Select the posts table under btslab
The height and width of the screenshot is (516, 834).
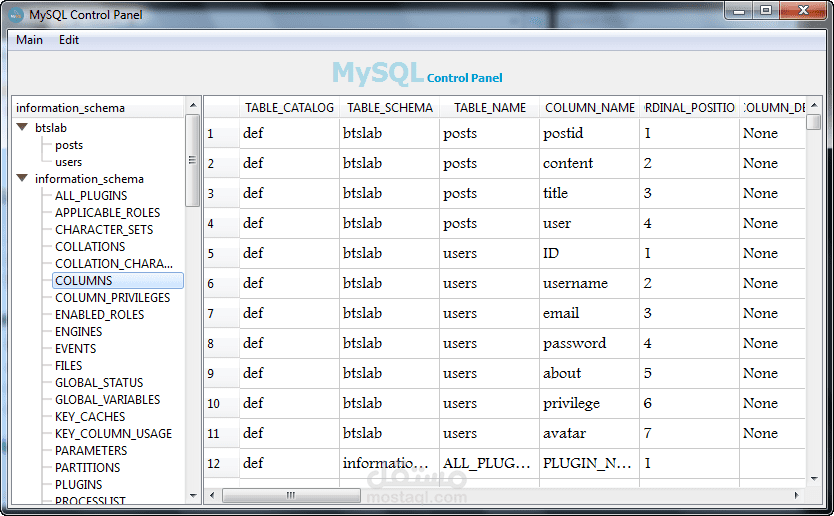pyautogui.click(x=69, y=145)
